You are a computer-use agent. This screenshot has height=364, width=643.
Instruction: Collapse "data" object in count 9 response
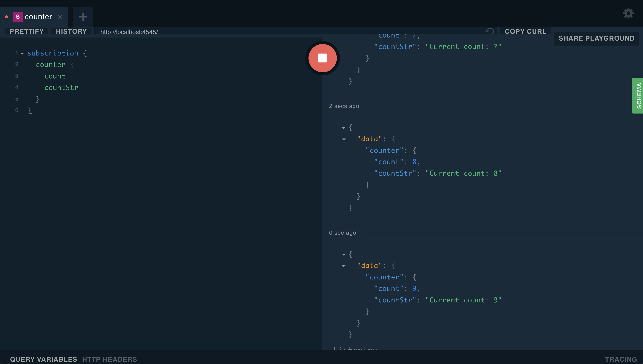(344, 266)
